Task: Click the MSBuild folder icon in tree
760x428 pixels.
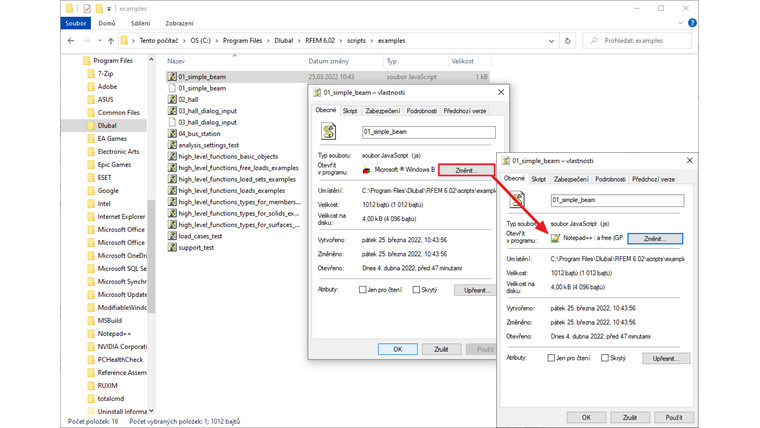Action: [x=91, y=320]
